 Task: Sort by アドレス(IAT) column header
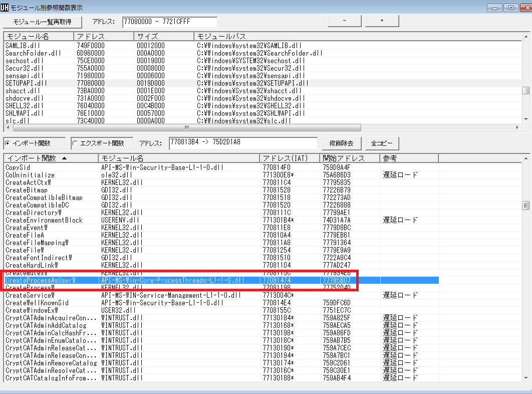click(x=290, y=158)
